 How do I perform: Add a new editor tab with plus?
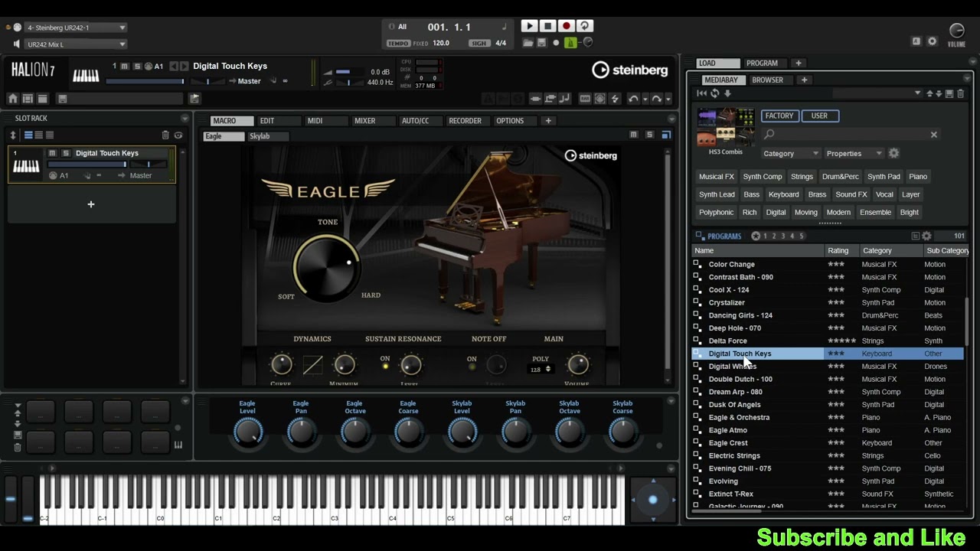click(548, 121)
